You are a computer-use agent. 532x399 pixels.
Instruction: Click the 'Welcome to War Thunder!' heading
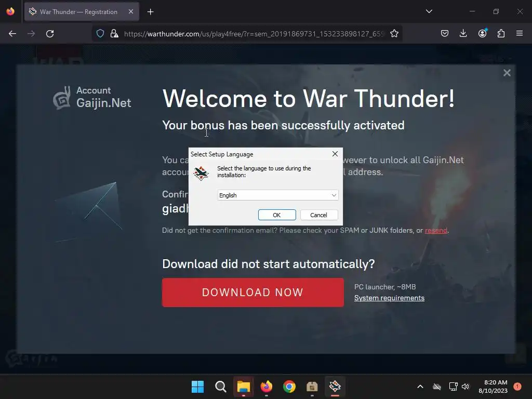308,98
